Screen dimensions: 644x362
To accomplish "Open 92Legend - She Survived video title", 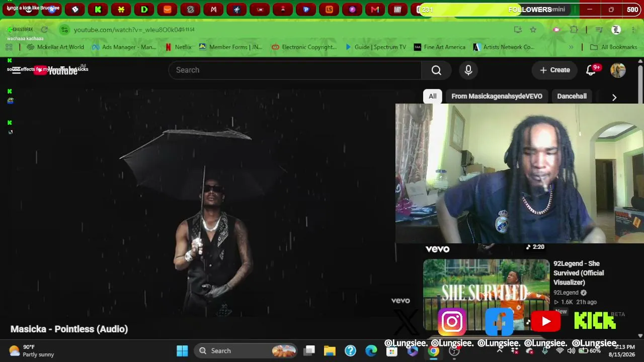I will tap(579, 273).
